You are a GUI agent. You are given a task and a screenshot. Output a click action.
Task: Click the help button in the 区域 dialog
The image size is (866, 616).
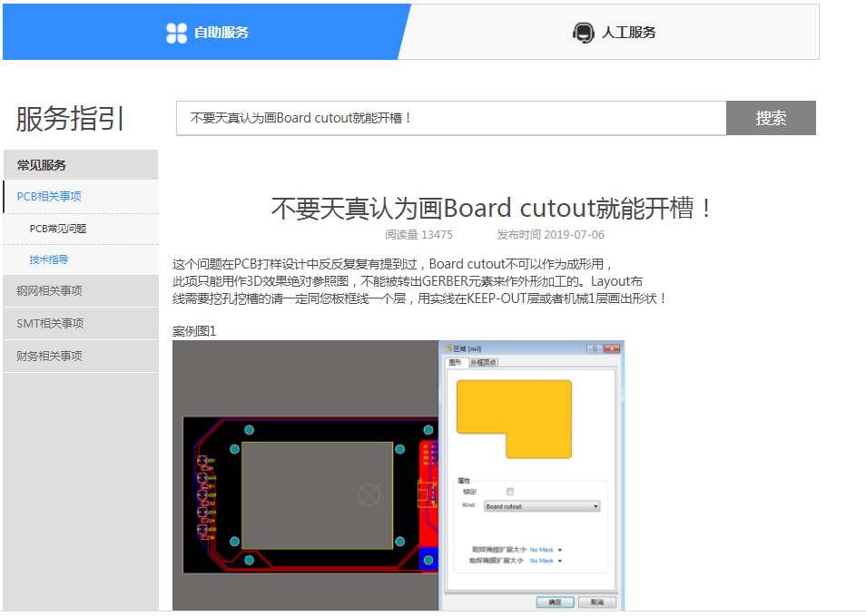click(593, 349)
